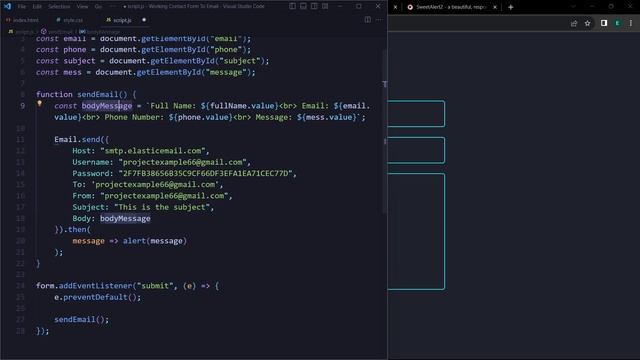The width and height of the screenshot is (640, 360).
Task: Click the "smtp.elasticemail.com" host string
Action: tap(153, 151)
